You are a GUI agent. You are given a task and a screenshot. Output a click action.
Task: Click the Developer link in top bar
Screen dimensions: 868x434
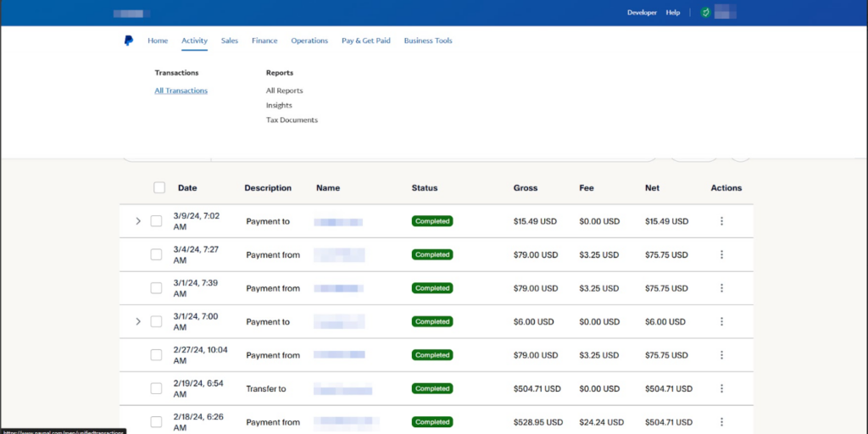coord(642,13)
